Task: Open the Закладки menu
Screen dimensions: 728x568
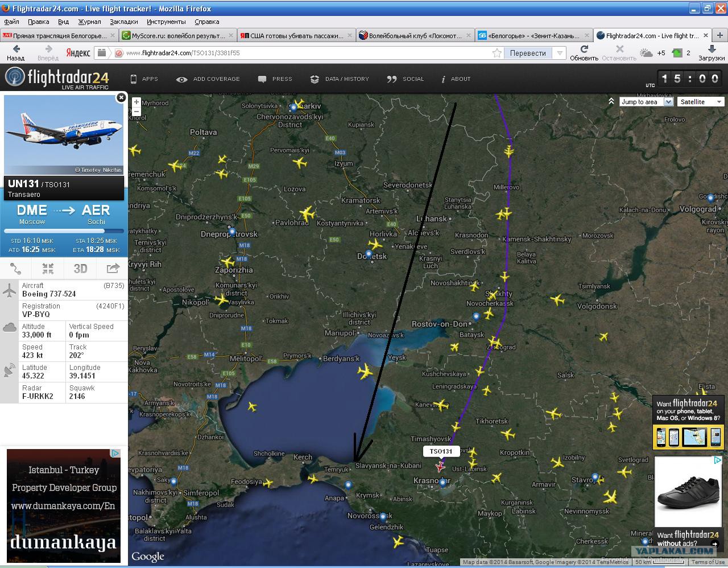Action: click(123, 22)
